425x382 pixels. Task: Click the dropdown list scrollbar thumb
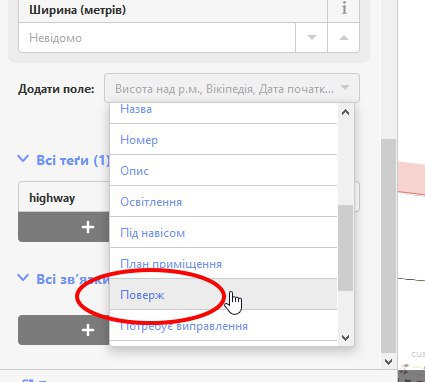346,248
